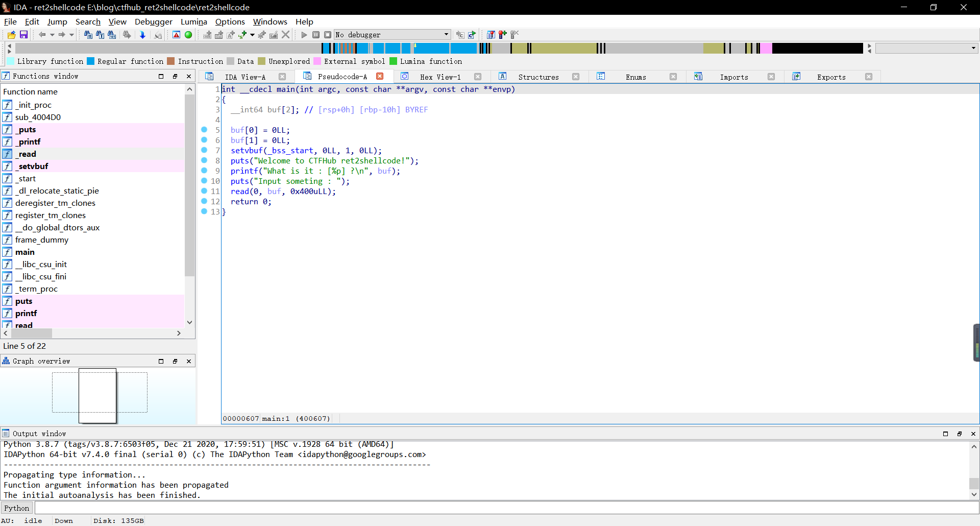
Task: Toggle breakpoint dot on line 5
Action: pos(204,130)
